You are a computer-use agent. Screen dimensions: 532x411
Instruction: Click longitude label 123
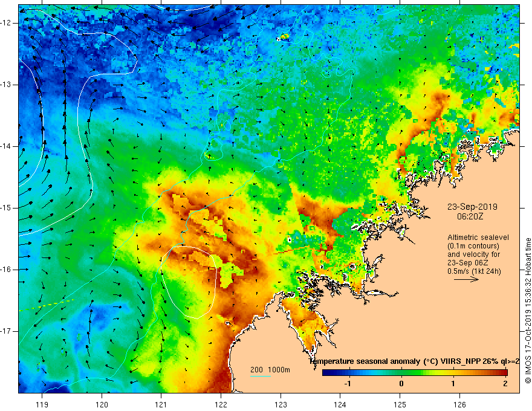click(281, 404)
